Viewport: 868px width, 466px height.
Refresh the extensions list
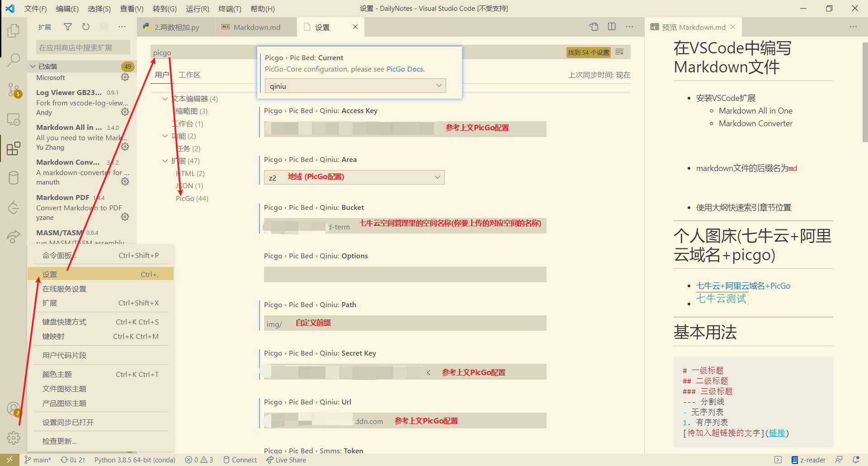[x=86, y=27]
